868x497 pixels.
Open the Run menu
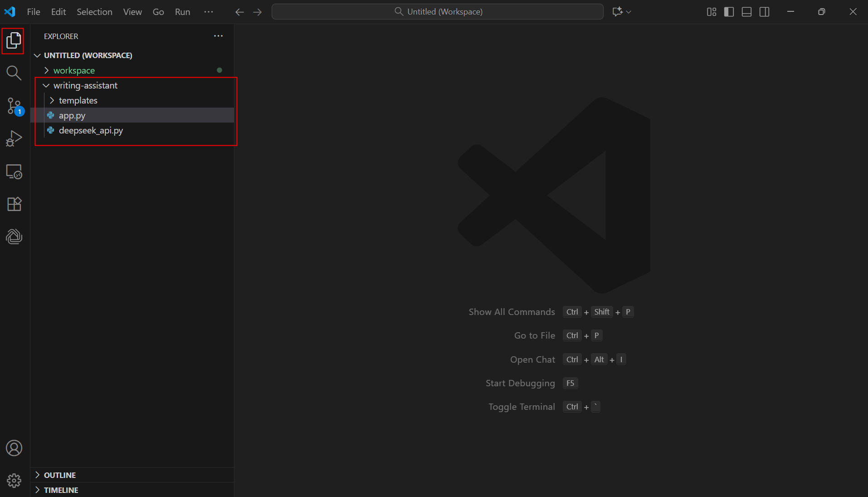pyautogui.click(x=182, y=12)
